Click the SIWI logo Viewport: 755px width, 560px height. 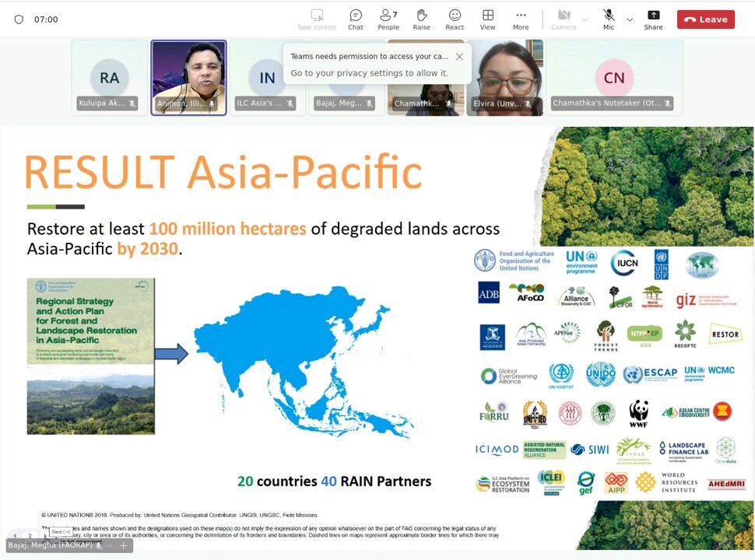(x=590, y=450)
